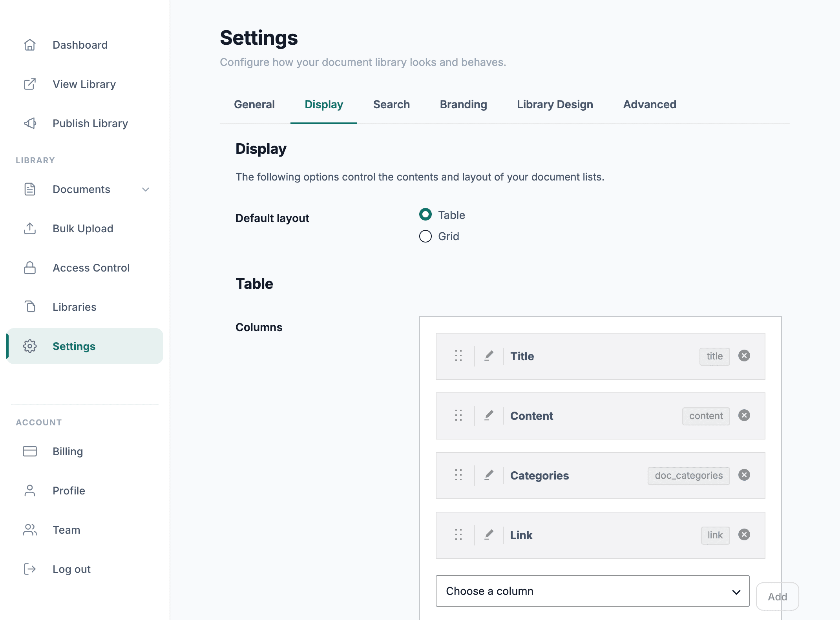Click the 'link' slug tag
Screen dimensions: 840x620
pos(715,535)
